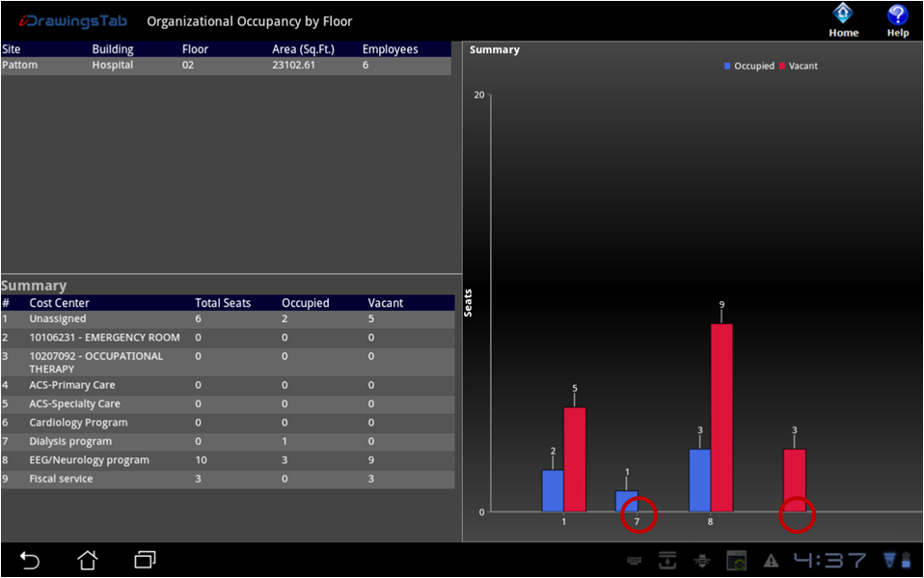This screenshot has height=578, width=924.
Task: Select the blue bar valued 3 for group 8
Action: [x=699, y=481]
